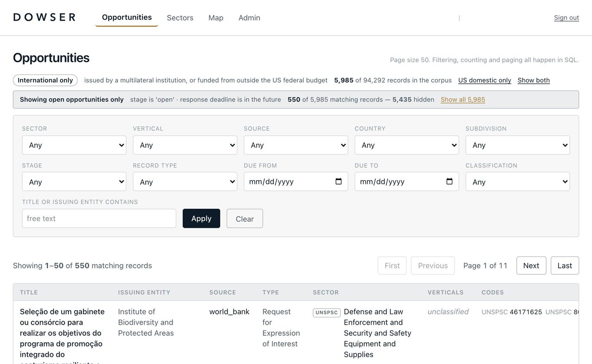Click the DOWSER logo
This screenshot has width=592, height=364.
(44, 18)
